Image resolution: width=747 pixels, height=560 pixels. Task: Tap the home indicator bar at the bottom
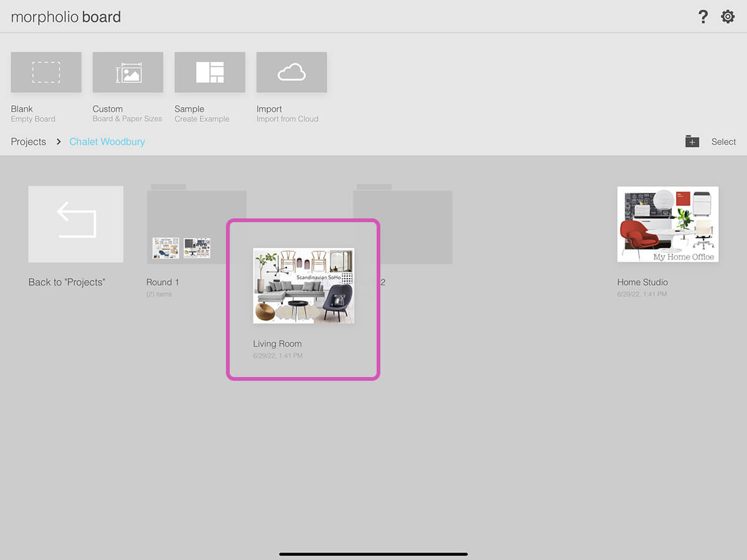point(374,554)
